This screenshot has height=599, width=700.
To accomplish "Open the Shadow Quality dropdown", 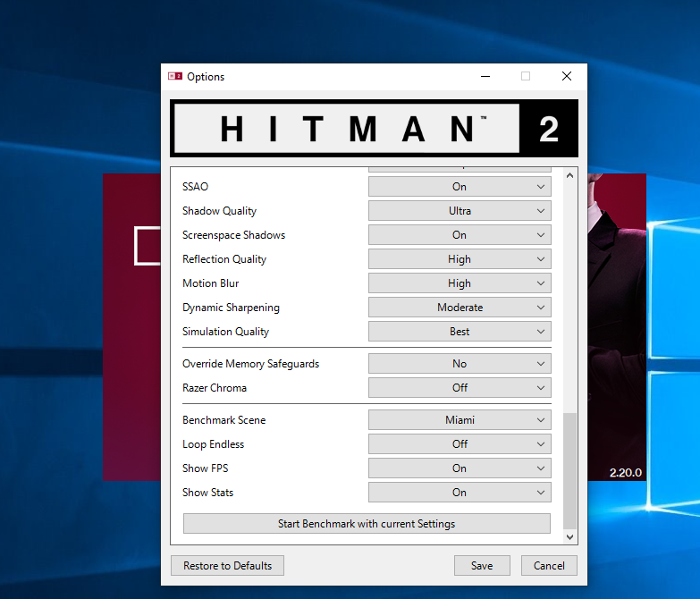I will click(460, 211).
